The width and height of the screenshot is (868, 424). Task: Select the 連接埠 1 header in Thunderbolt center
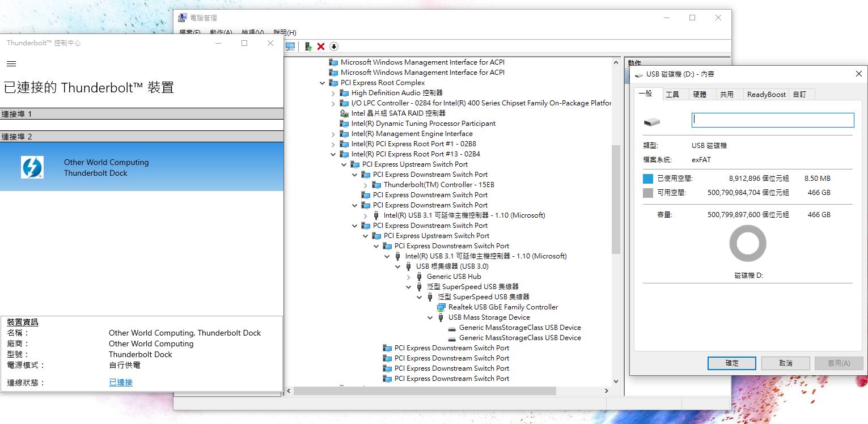pyautogui.click(x=142, y=114)
